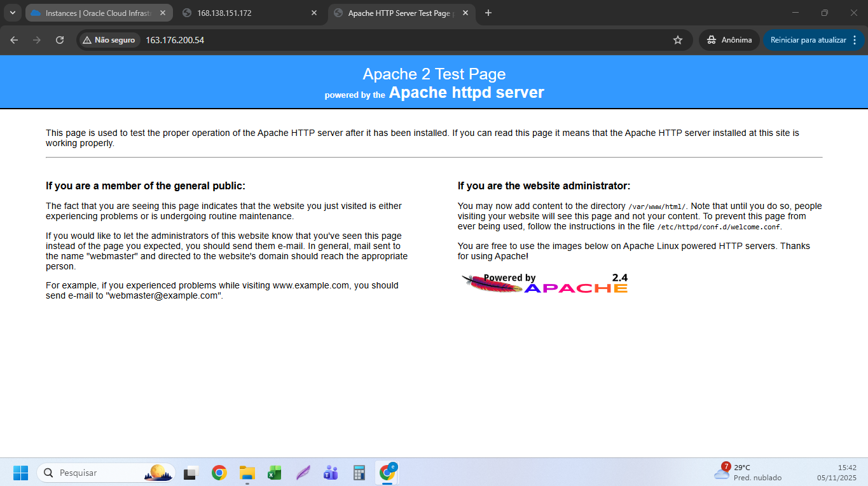The height and width of the screenshot is (486, 868).
Task: Open the tab search dropdown chevron
Action: tap(12, 13)
